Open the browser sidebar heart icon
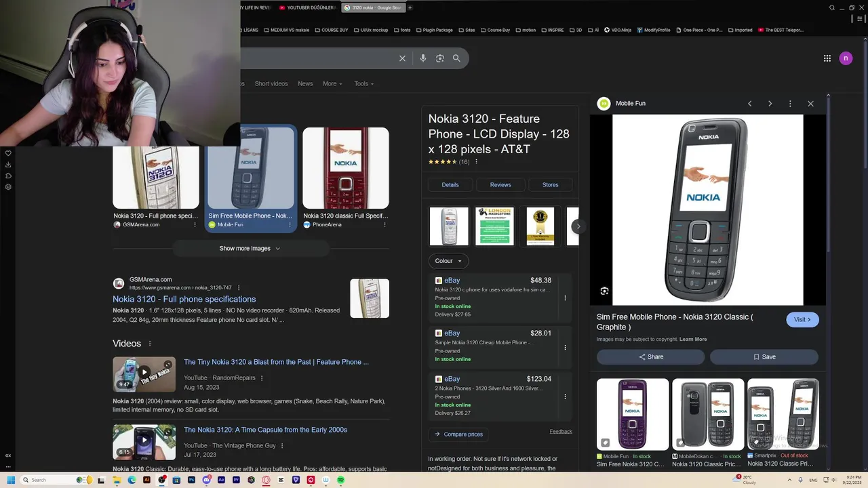 tap(8, 153)
